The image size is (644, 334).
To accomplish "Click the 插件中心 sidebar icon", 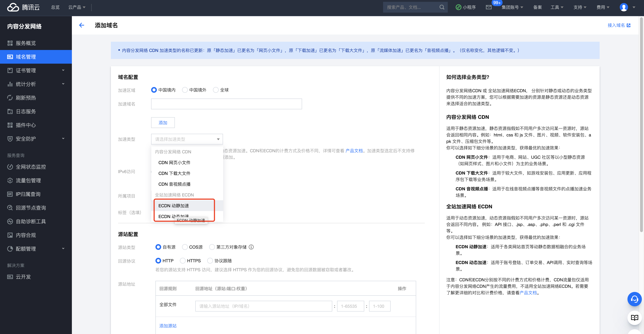I will pos(10,125).
